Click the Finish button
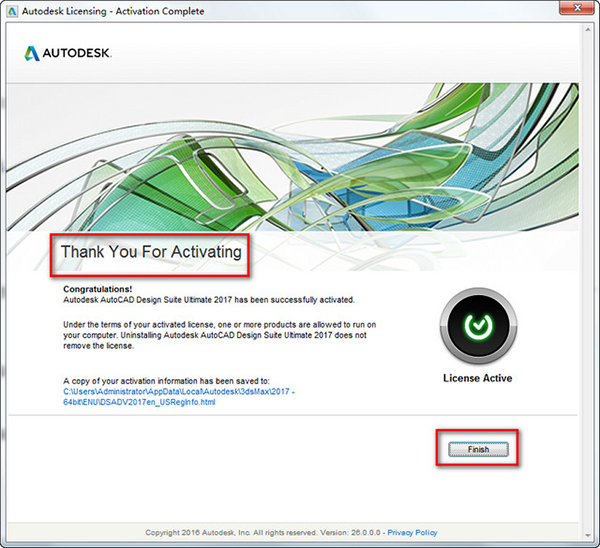Screen dimensions: 600x548 pos(479,450)
